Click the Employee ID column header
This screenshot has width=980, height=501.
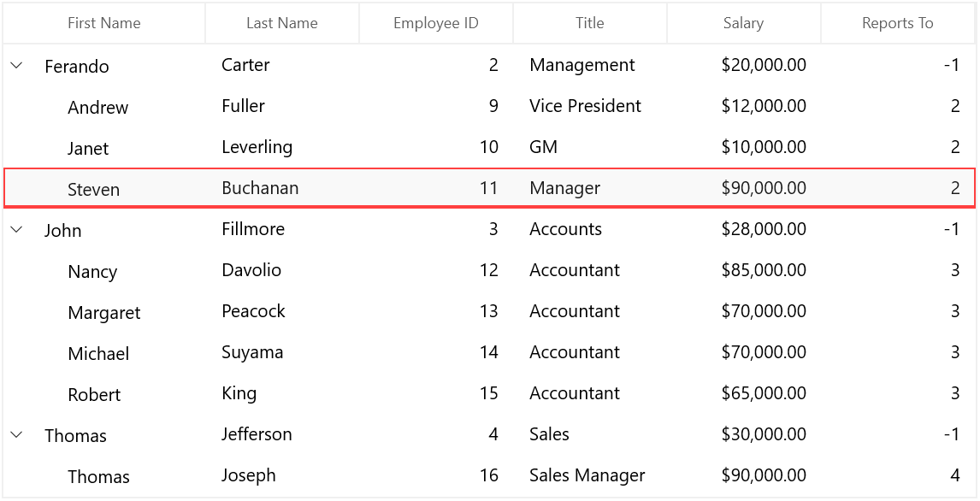(x=435, y=23)
